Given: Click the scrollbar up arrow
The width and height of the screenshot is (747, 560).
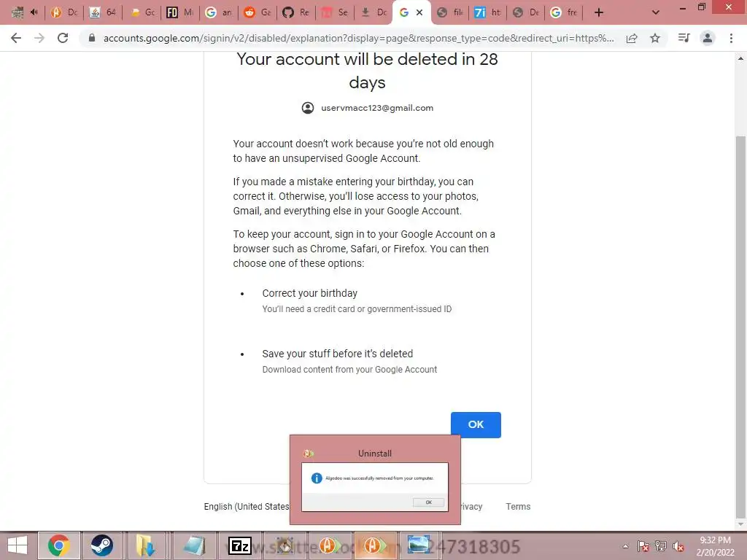Looking at the screenshot, I should click(740, 58).
